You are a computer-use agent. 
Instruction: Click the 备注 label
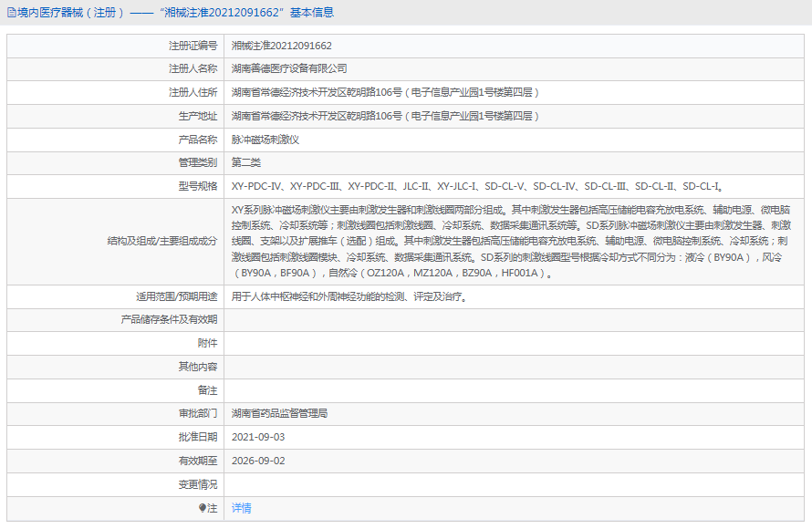click(207, 390)
